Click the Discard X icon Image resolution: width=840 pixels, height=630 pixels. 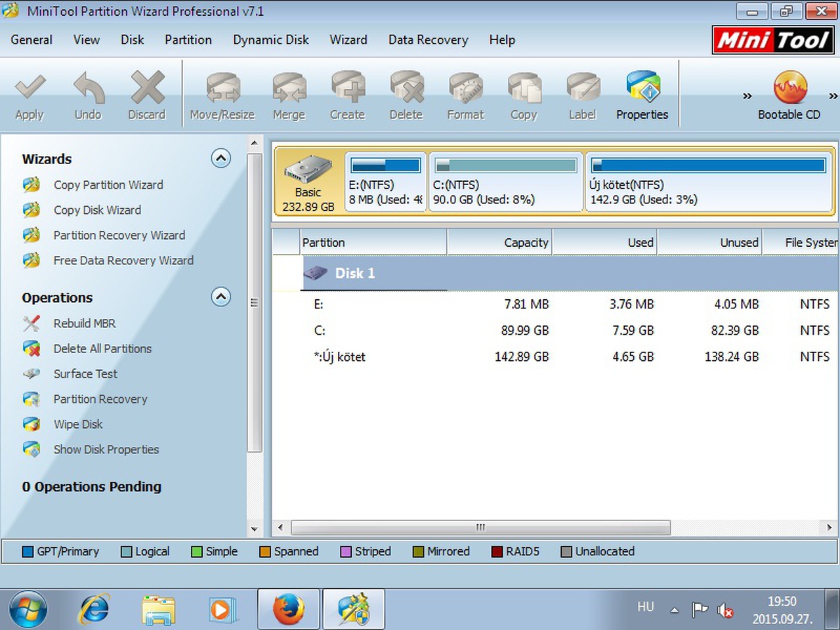coord(148,88)
